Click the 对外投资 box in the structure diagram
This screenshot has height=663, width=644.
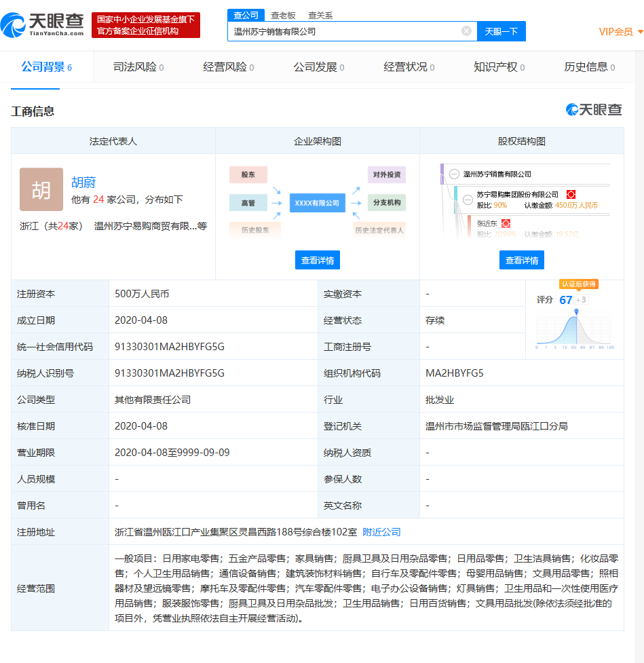pos(386,174)
